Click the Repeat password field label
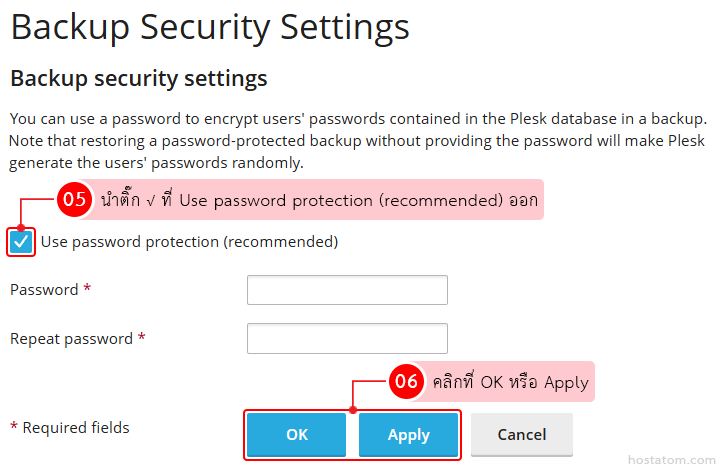 (x=71, y=339)
